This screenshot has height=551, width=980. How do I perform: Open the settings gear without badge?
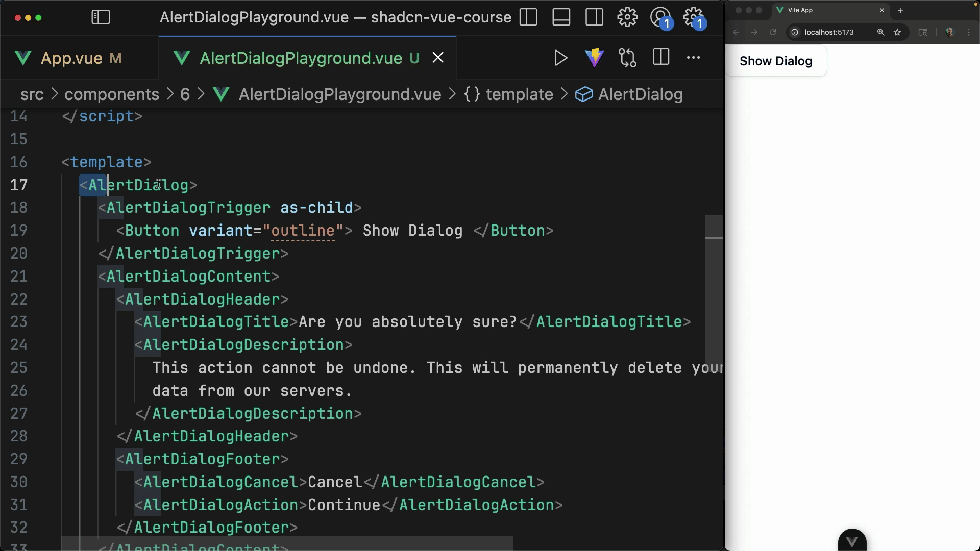627,17
